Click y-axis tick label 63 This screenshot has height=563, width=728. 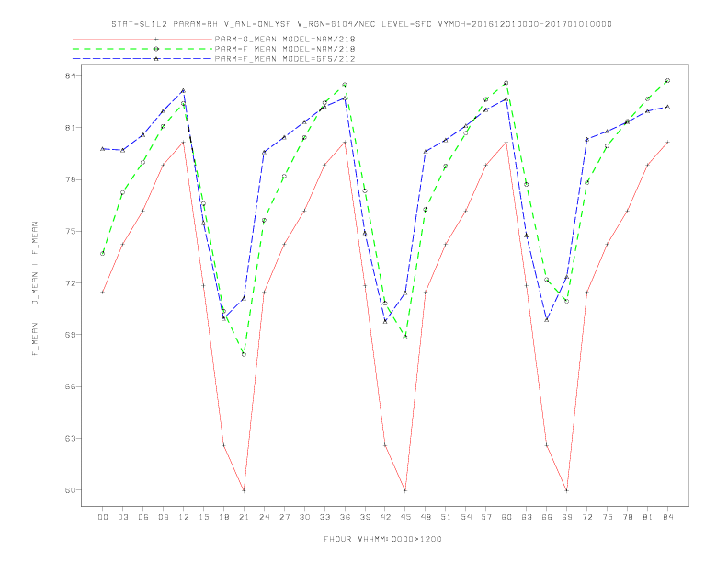point(70,438)
